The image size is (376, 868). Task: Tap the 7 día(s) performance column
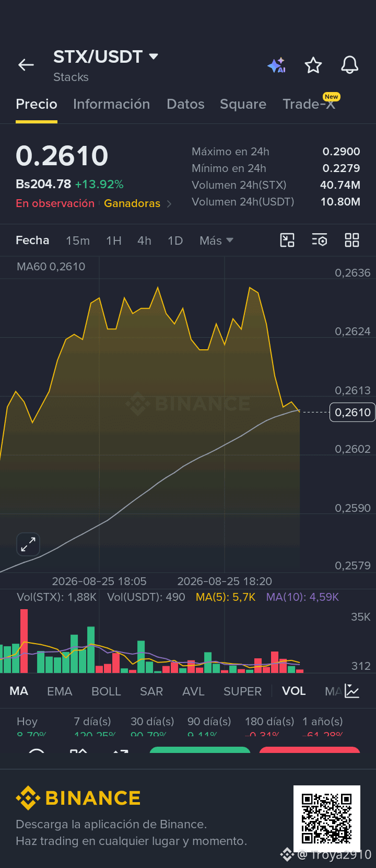[95, 727]
